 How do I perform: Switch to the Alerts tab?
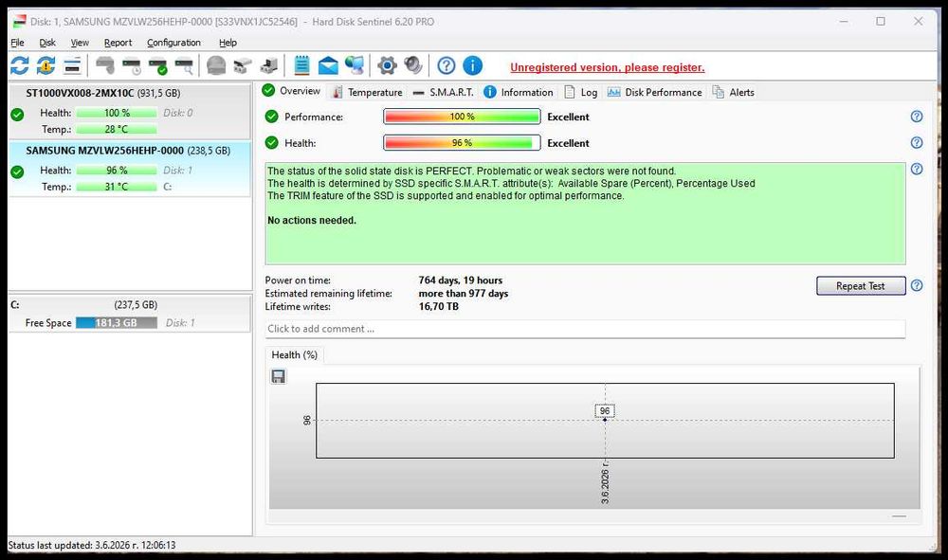(734, 92)
